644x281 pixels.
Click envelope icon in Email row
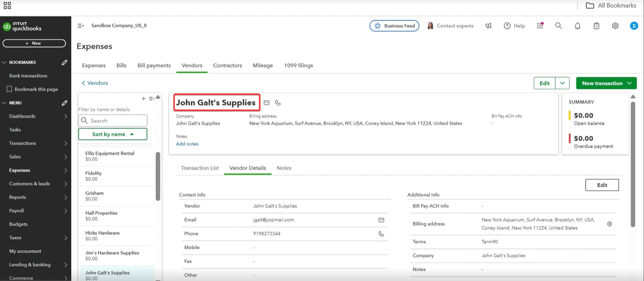(x=381, y=220)
